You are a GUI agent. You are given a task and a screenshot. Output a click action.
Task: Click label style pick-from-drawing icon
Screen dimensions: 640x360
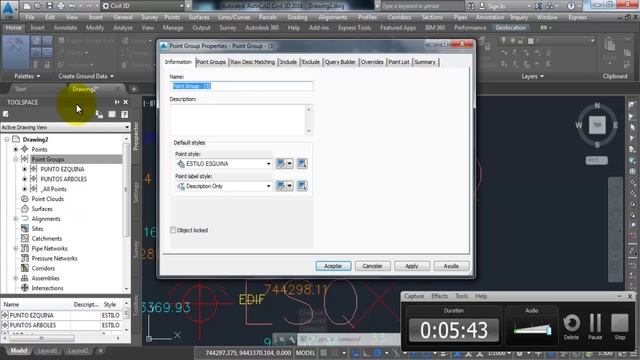[x=302, y=186]
